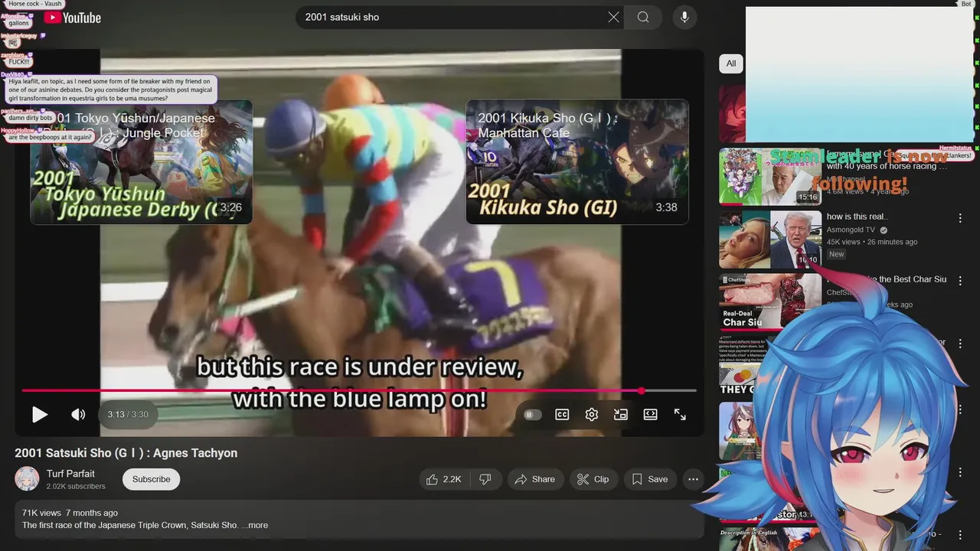Switch to miniplayer mode
Screen dimensions: 980x551
point(621,415)
